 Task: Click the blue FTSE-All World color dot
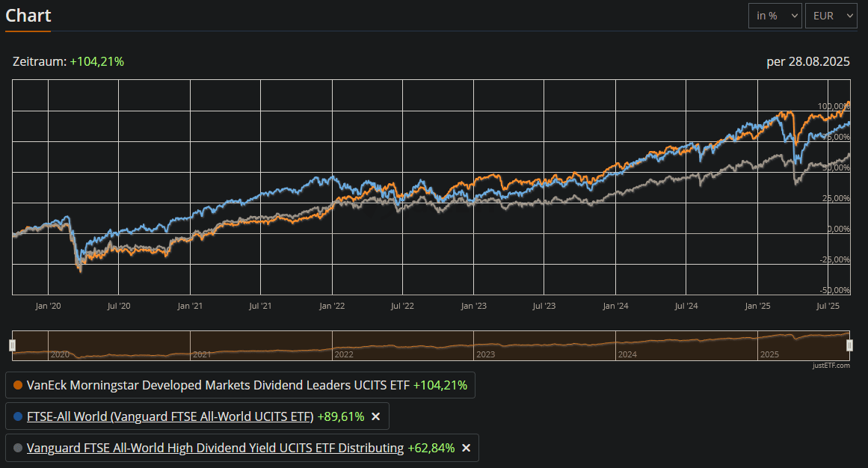[18, 416]
